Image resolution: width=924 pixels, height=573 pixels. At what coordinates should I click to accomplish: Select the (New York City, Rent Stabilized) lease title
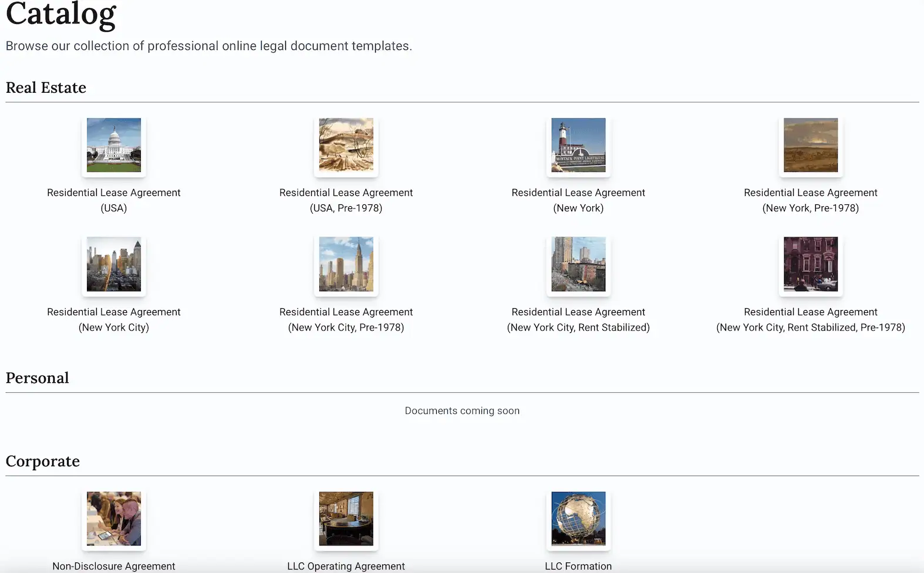coord(578,319)
